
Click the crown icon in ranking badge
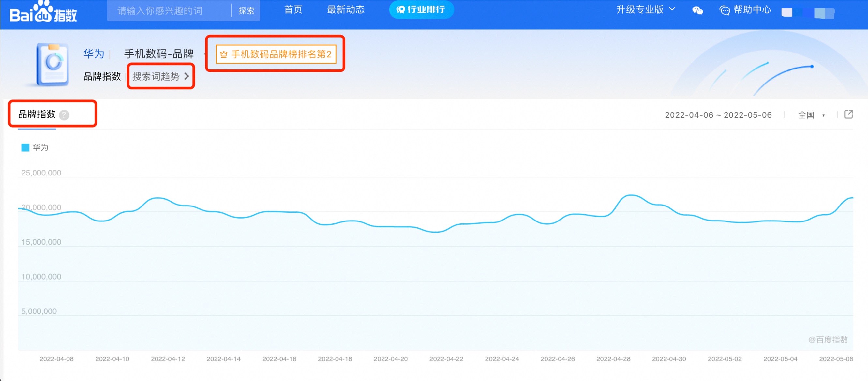tap(224, 54)
